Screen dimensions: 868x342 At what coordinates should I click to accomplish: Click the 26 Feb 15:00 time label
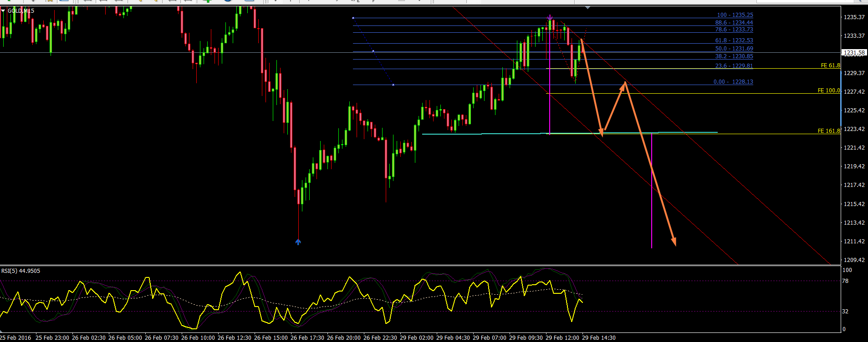[271, 338]
